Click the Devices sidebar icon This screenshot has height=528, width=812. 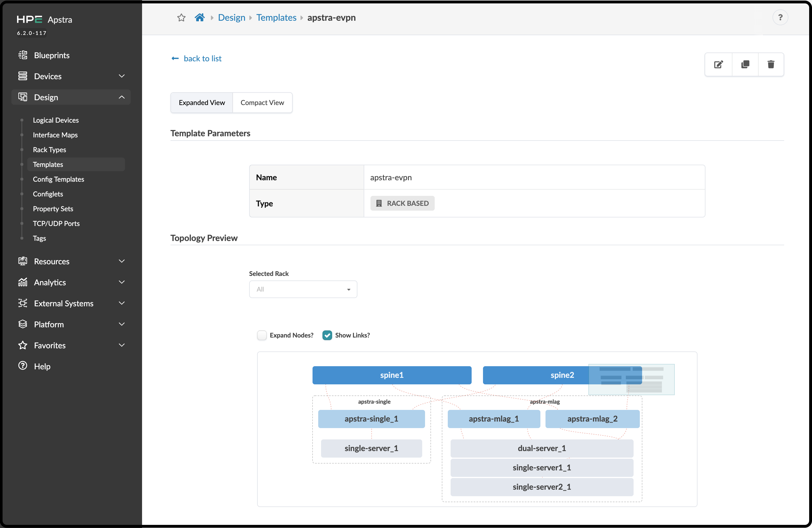(23, 76)
